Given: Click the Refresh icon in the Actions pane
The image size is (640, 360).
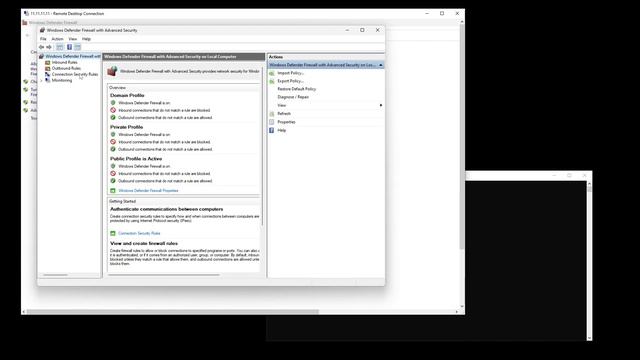Looking at the screenshot, I should coord(272,114).
